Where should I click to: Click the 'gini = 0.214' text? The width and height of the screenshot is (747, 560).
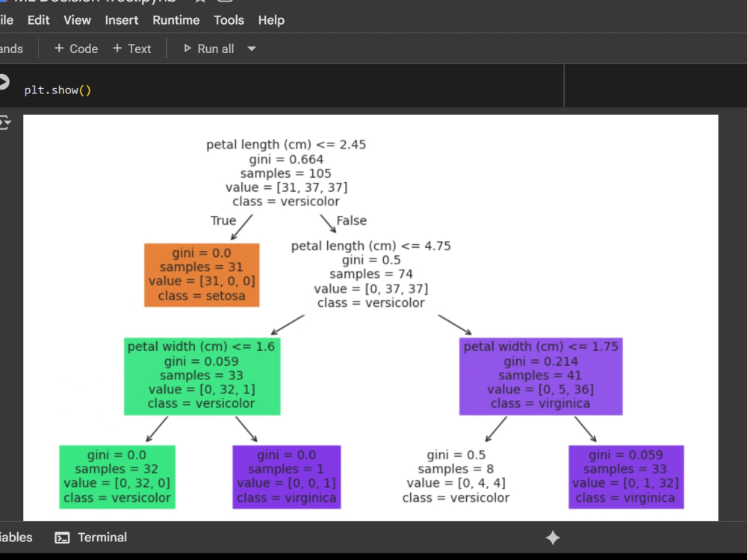pyautogui.click(x=541, y=361)
